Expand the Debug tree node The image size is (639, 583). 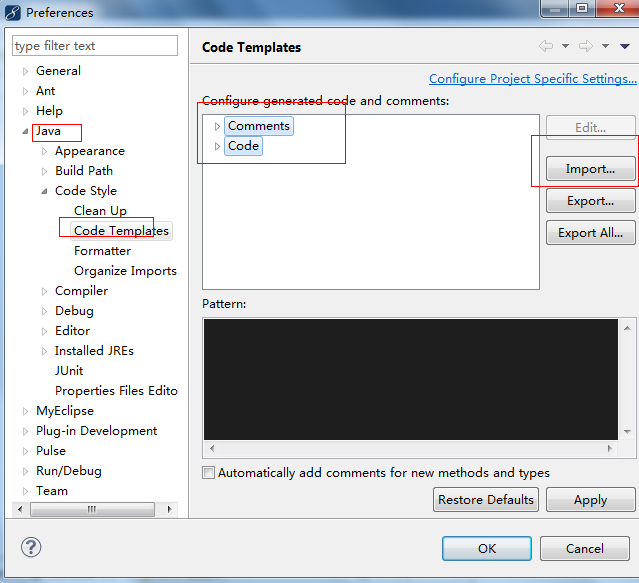(x=44, y=311)
